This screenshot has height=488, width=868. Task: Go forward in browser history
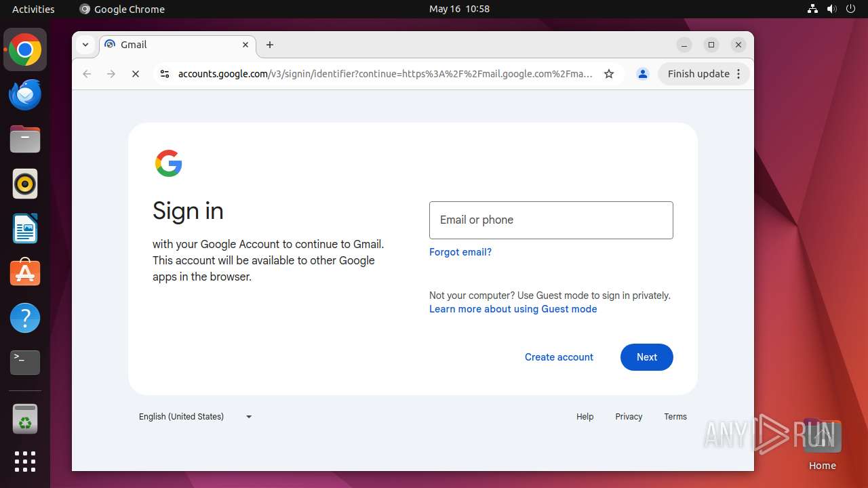click(111, 74)
